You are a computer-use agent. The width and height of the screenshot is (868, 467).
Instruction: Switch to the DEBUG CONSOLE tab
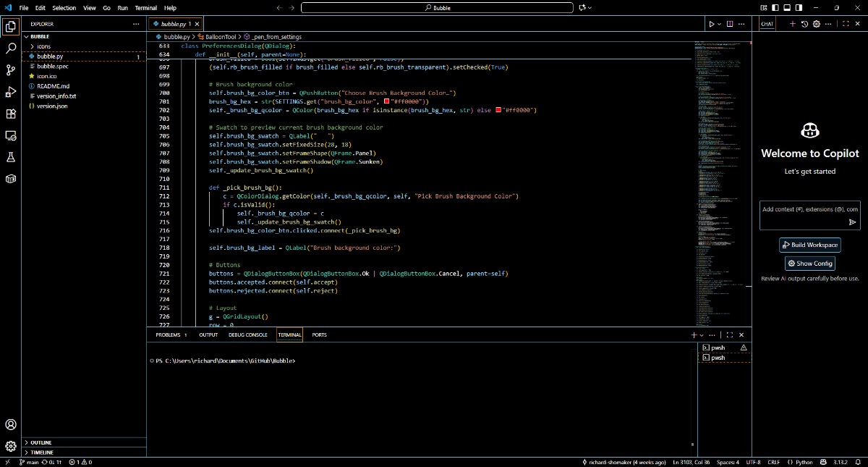tap(247, 335)
